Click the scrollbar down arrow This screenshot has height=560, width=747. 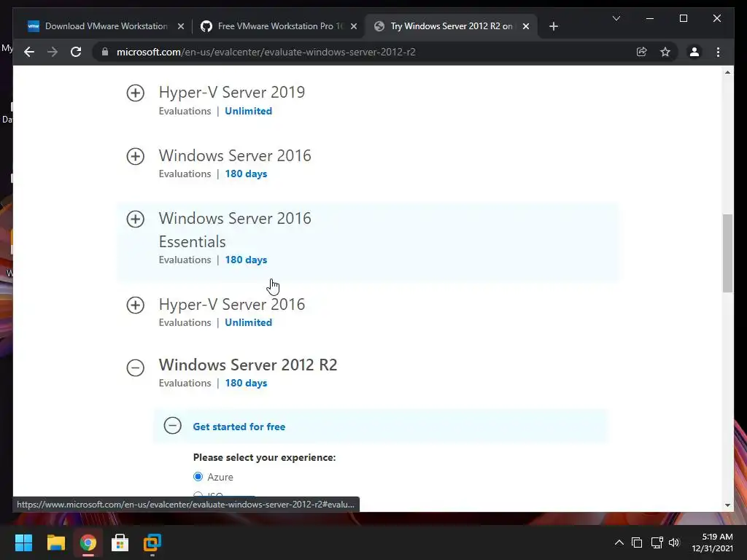click(727, 505)
